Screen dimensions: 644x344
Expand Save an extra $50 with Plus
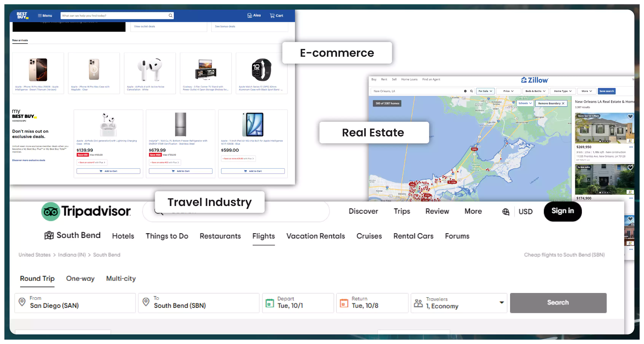coord(165,162)
